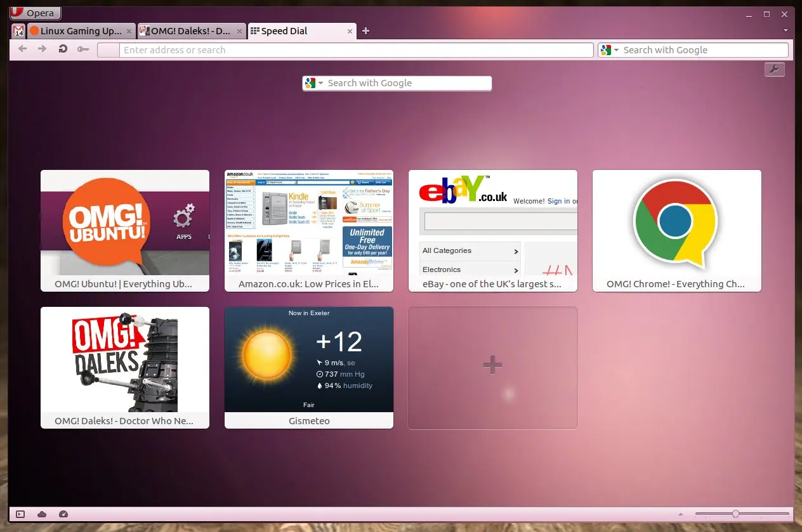Open a new tab with the plus button
This screenshot has width=802, height=532.
tap(365, 30)
